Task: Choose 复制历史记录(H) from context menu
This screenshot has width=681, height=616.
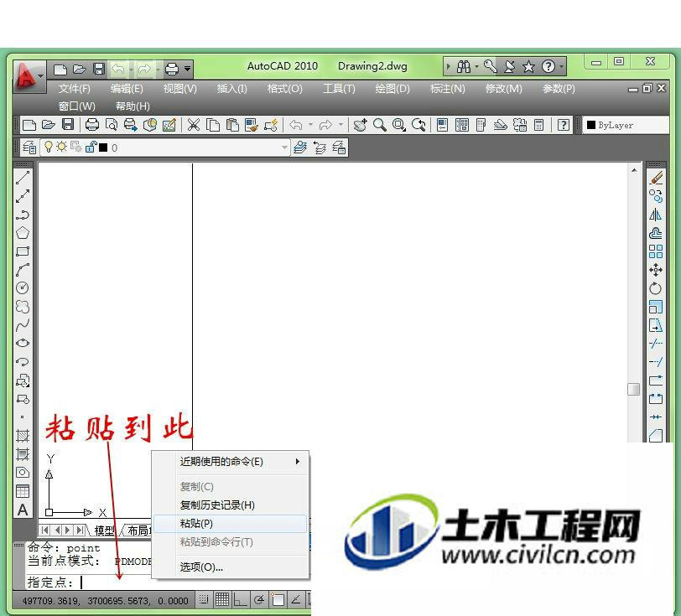Action: pos(231,505)
